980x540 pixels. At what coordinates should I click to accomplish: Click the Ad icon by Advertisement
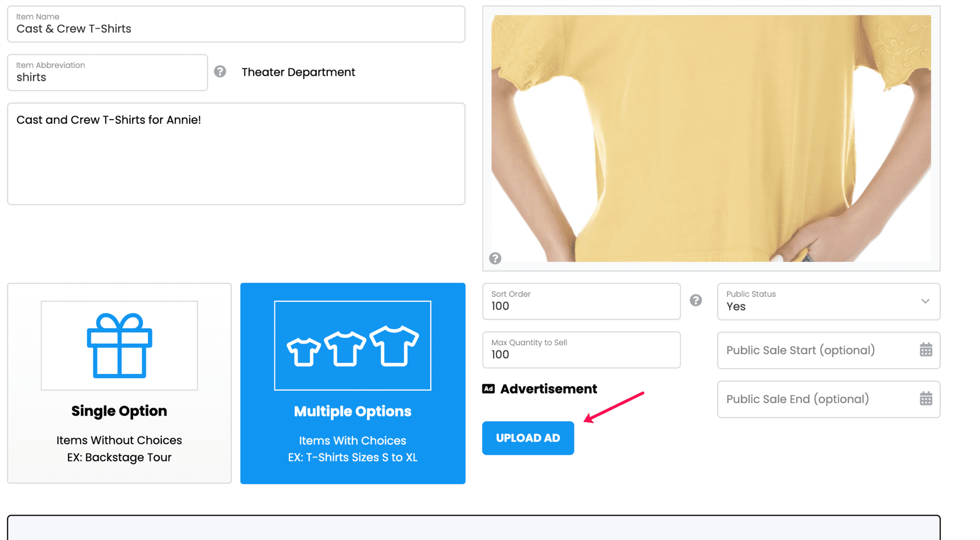click(x=489, y=389)
